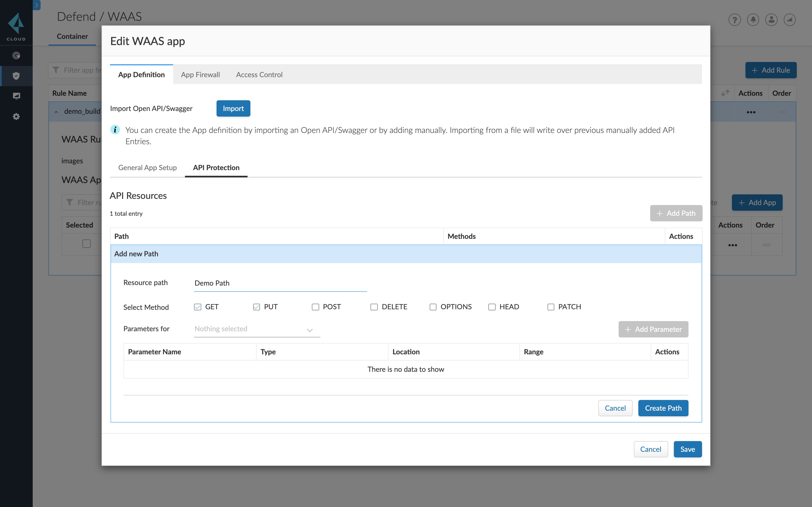Screen dimensions: 812x507
Task: Expand the collapsed left sidebar chevron
Action: [36, 5]
